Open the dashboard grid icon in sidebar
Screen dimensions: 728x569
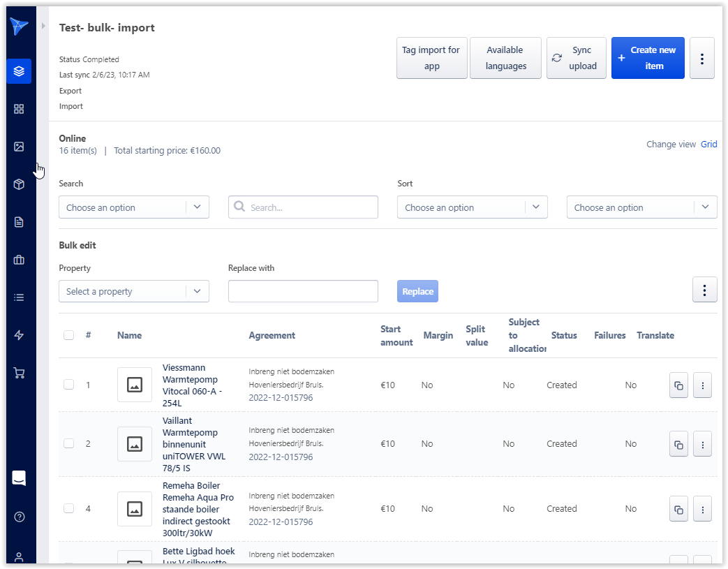[19, 109]
